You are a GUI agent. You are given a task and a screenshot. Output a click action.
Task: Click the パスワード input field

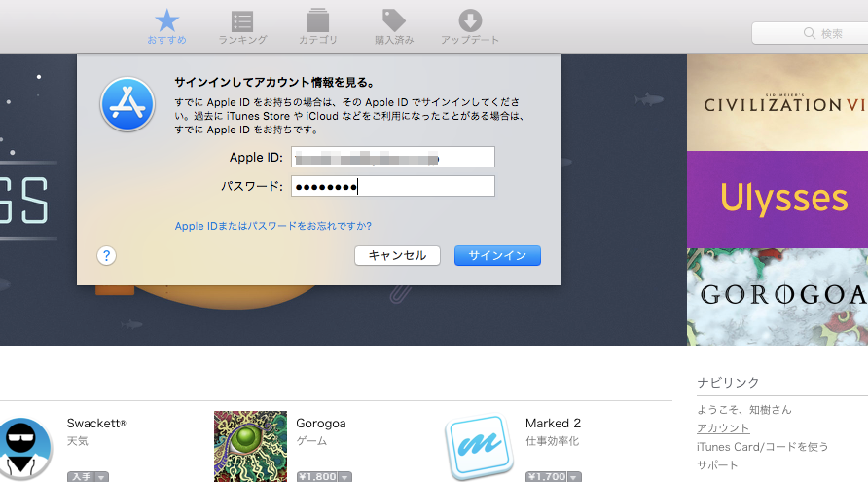click(x=393, y=186)
